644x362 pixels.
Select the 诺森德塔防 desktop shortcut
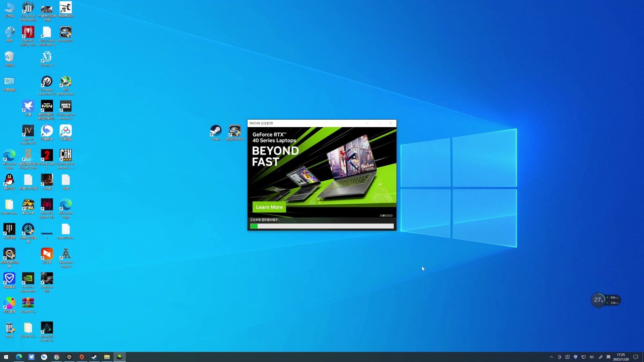click(66, 10)
